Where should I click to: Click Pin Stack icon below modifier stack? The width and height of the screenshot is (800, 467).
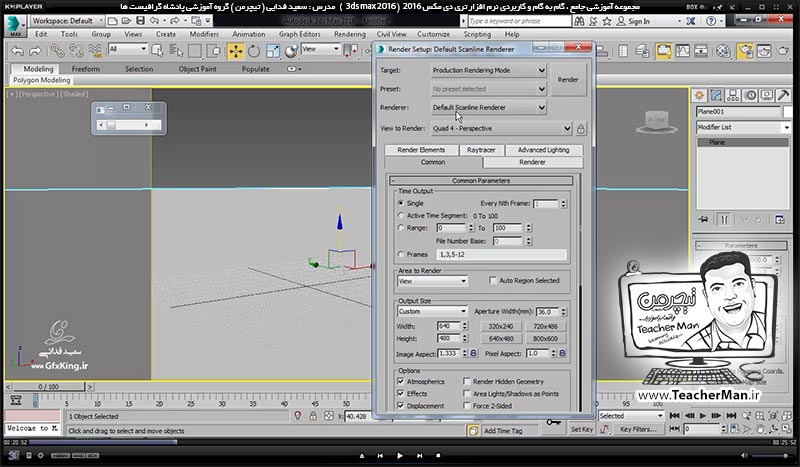pyautogui.click(x=704, y=219)
